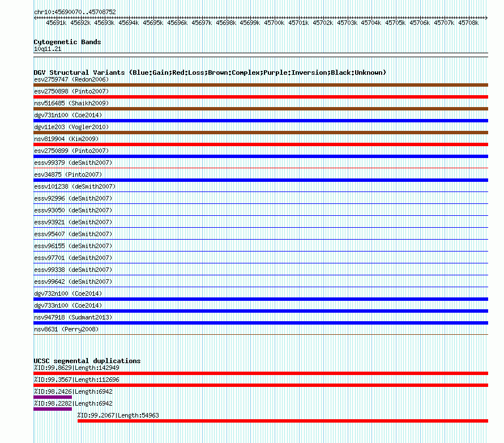Image resolution: width=504 pixels, height=443 pixels.
Task: Select the blue bar under esv34875 (Pinto2007)
Action: [260, 180]
